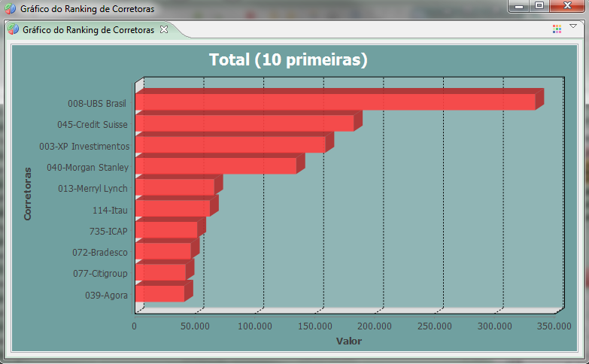Click the 'Corretoras' vertical axis title
The height and width of the screenshot is (364, 589).
(x=27, y=194)
